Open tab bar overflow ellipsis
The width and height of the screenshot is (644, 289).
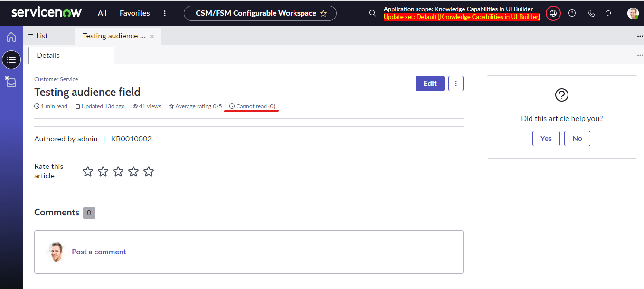[640, 36]
